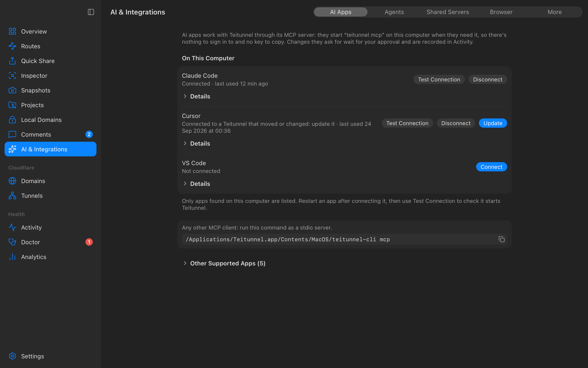The height and width of the screenshot is (368, 588).
Task: Disconnect Claude Code
Action: click(x=488, y=80)
